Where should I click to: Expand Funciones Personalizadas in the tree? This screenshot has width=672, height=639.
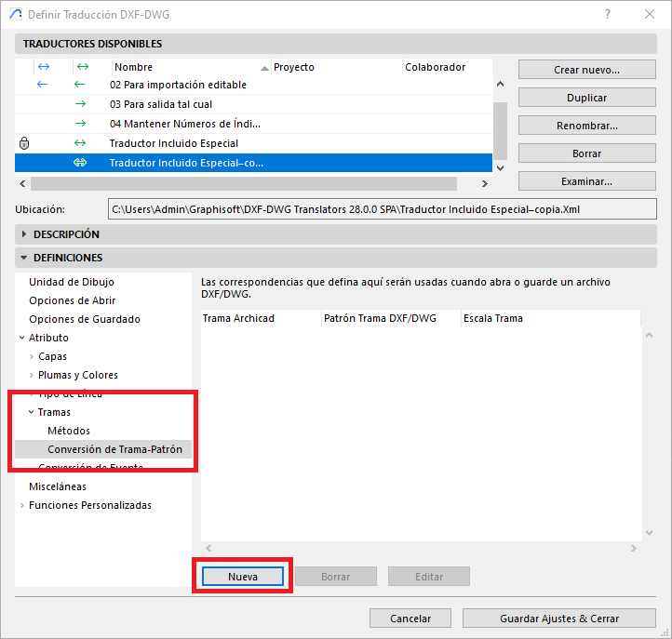click(22, 506)
